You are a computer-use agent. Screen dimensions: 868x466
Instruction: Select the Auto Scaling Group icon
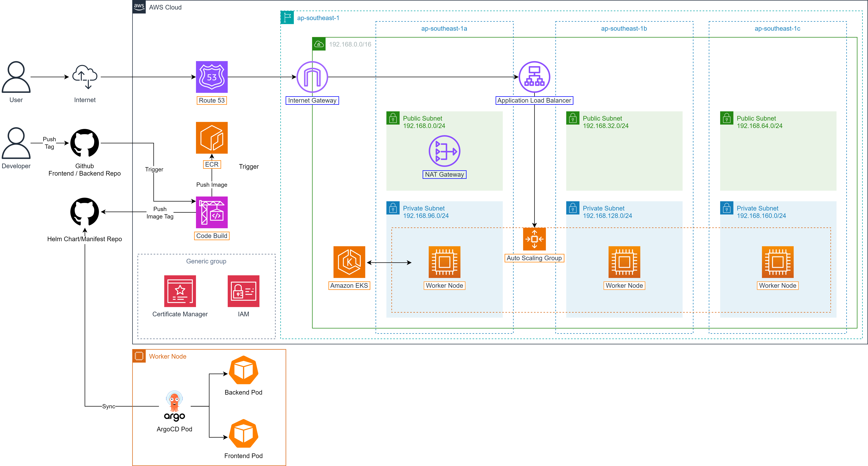click(x=534, y=239)
